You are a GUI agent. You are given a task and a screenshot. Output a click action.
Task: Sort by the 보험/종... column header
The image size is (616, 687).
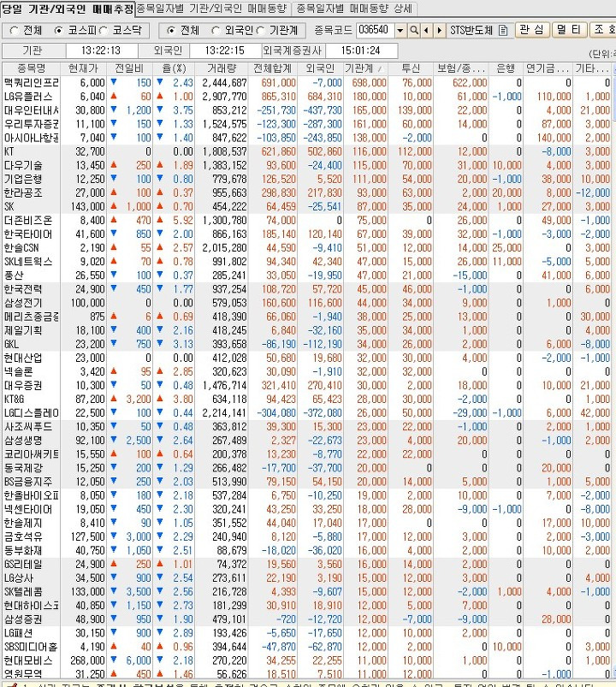(x=461, y=68)
